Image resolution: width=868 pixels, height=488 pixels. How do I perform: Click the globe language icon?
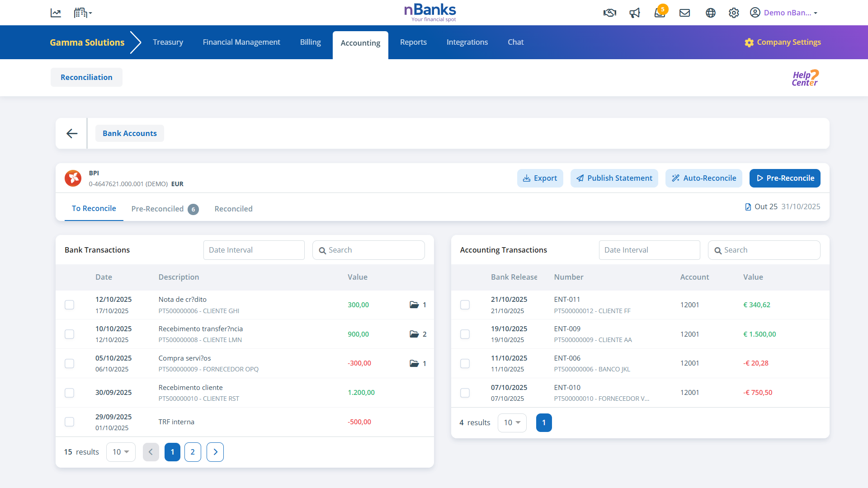click(710, 13)
